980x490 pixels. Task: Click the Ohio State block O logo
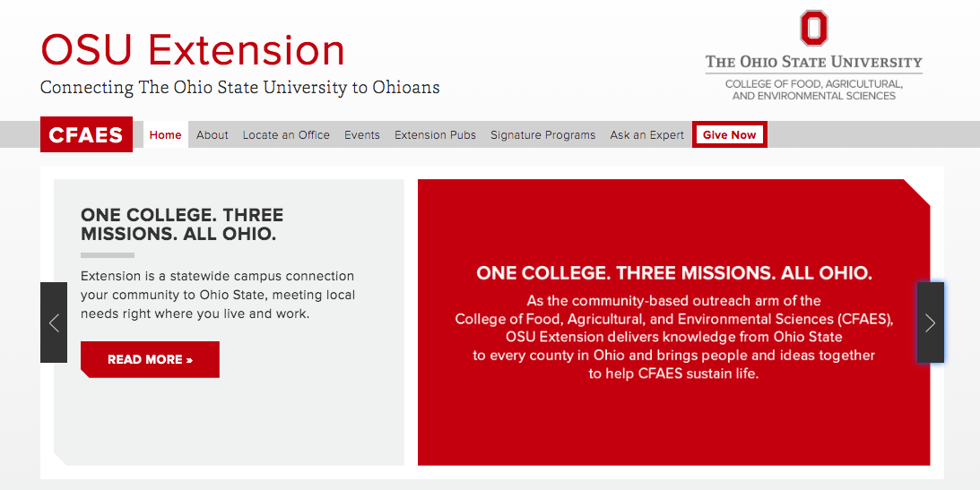pyautogui.click(x=813, y=28)
